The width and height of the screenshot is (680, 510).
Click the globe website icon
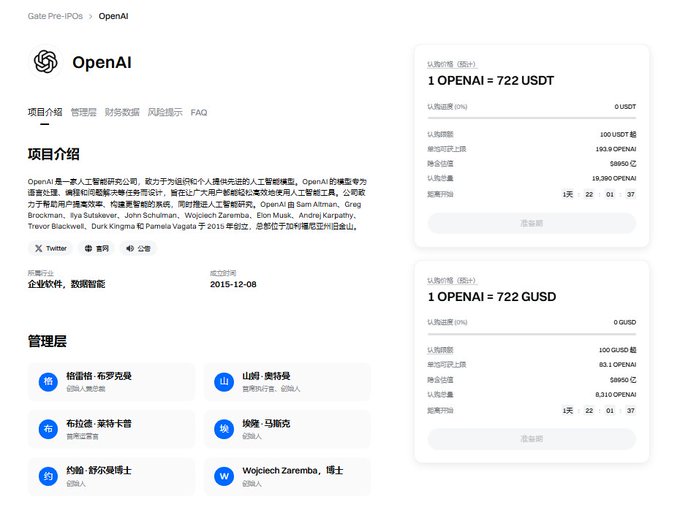tap(88, 248)
